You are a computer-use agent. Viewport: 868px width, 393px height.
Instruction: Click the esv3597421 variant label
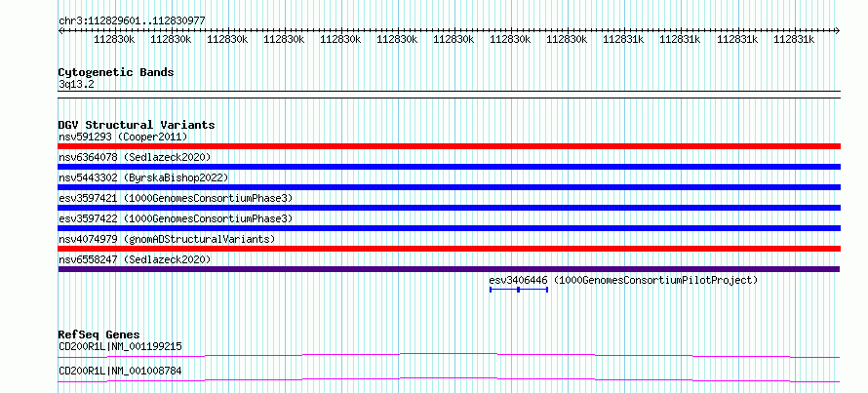176,198
